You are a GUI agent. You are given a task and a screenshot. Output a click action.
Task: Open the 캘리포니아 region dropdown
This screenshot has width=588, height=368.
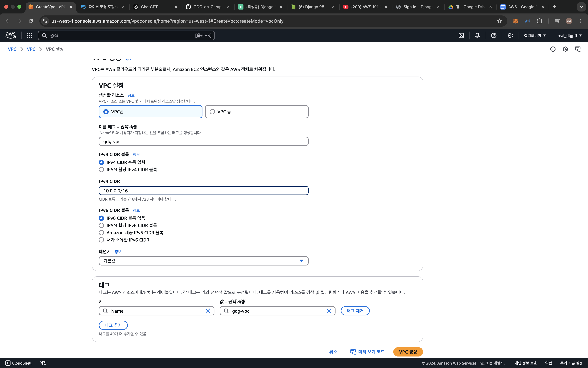[535, 35]
